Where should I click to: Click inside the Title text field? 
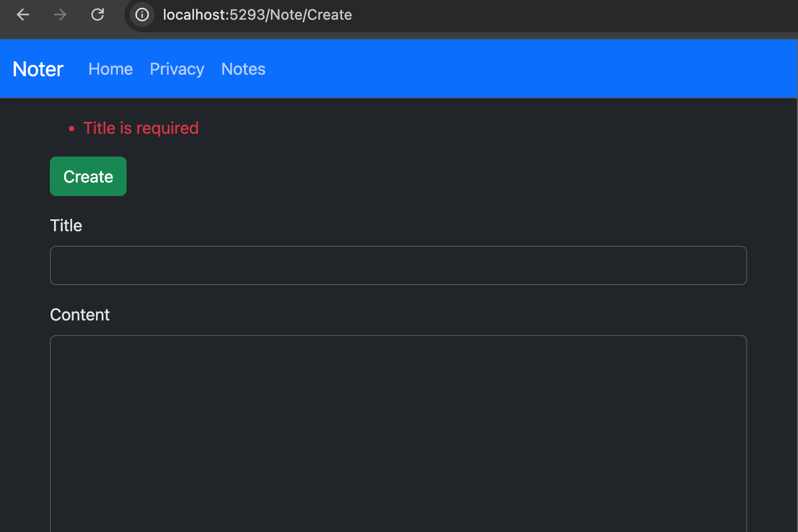tap(398, 265)
